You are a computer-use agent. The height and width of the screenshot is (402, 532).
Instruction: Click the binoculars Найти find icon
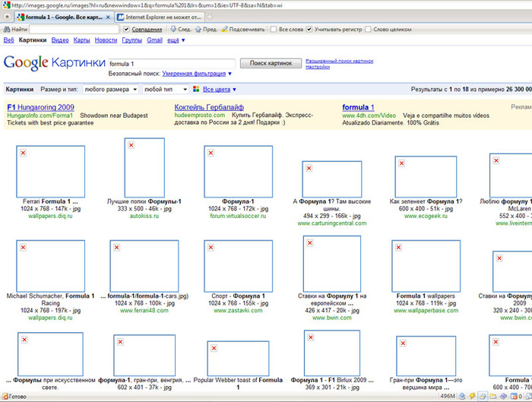point(7,30)
